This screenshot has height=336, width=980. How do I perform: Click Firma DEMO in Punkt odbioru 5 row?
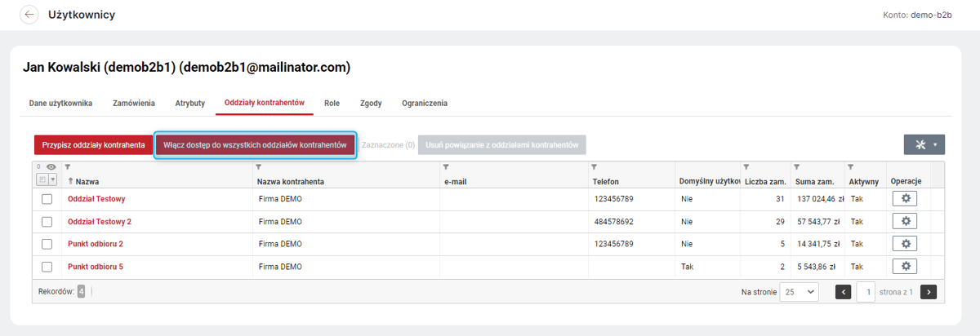point(280,267)
